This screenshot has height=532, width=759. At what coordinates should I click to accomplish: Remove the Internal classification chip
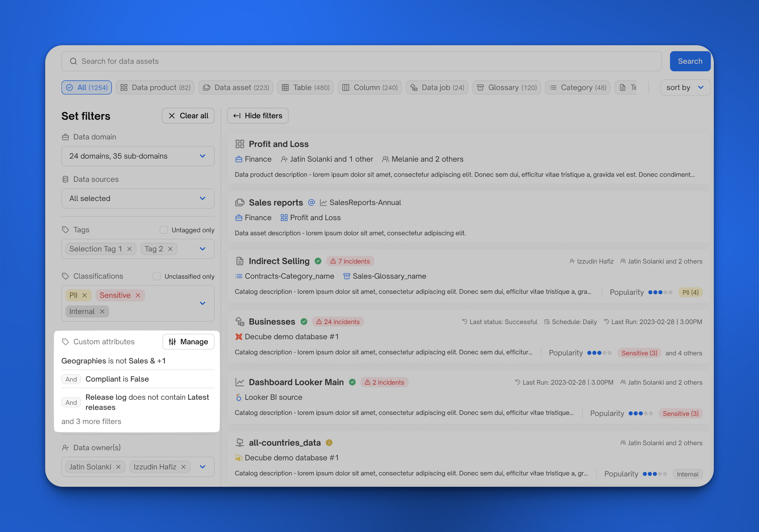point(102,312)
